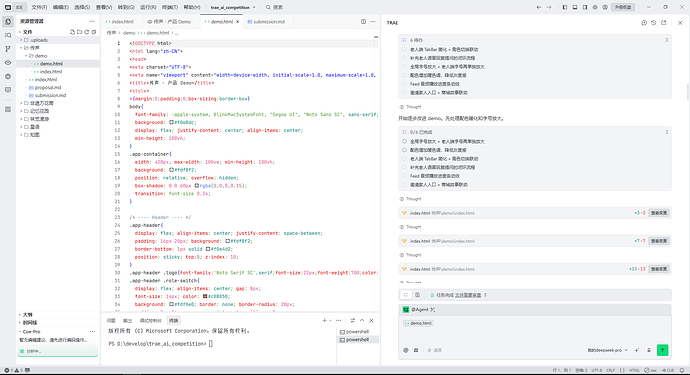Navigate forward with the title bar arrow
690x375 pixels.
click(549, 7)
